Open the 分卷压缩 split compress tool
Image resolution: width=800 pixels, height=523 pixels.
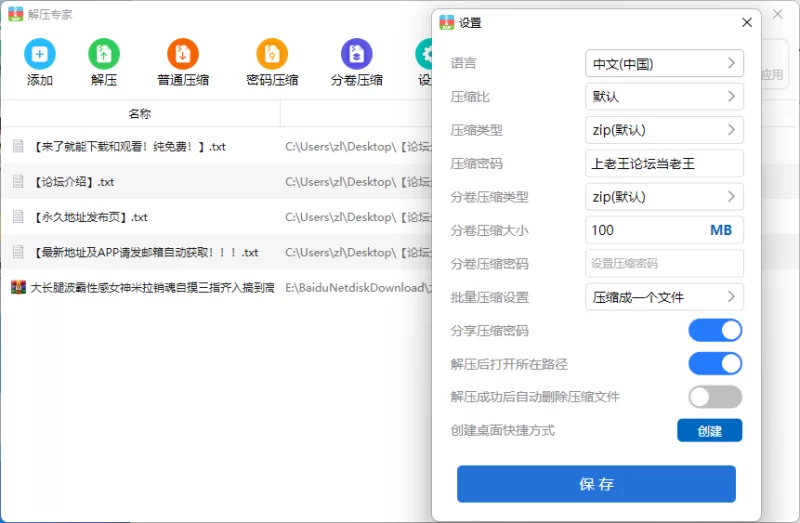click(356, 54)
